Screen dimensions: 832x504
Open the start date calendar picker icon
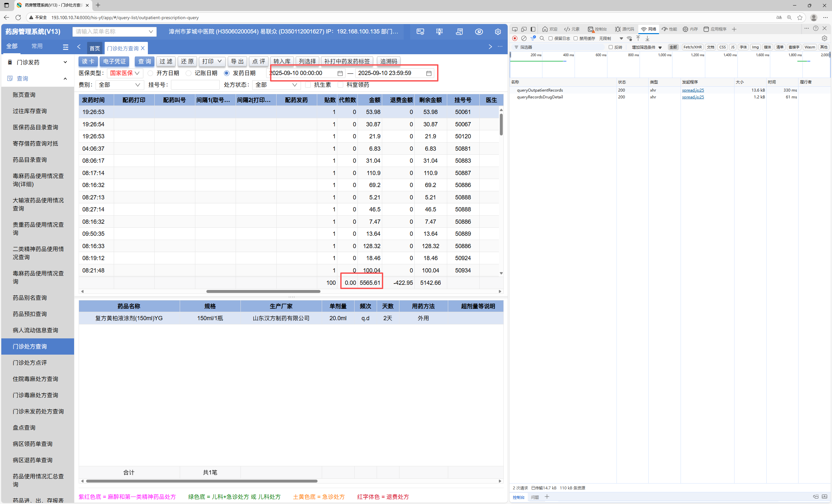[340, 73]
